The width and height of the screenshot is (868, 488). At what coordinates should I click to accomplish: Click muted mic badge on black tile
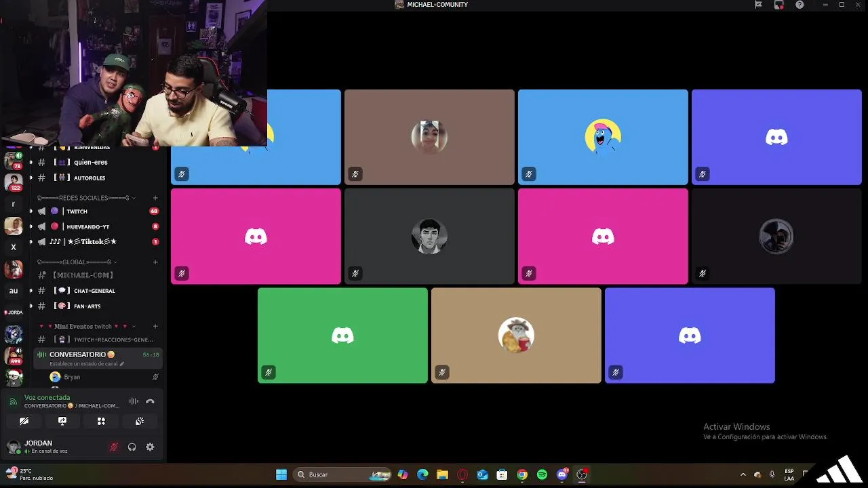pos(703,273)
